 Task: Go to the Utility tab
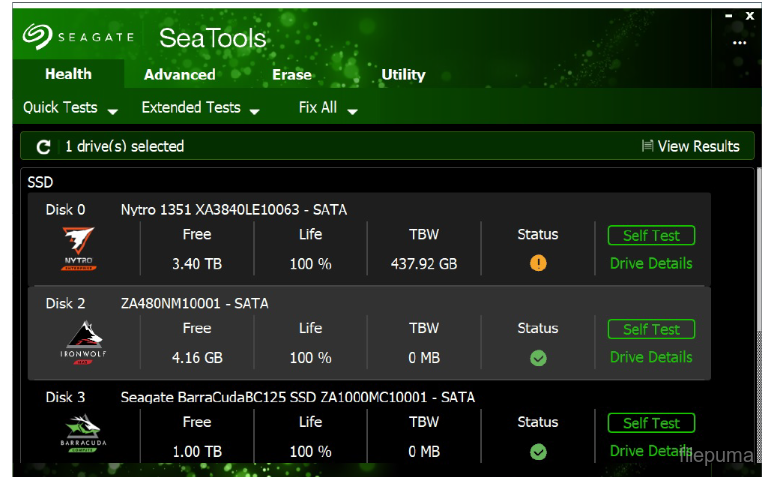[403, 75]
